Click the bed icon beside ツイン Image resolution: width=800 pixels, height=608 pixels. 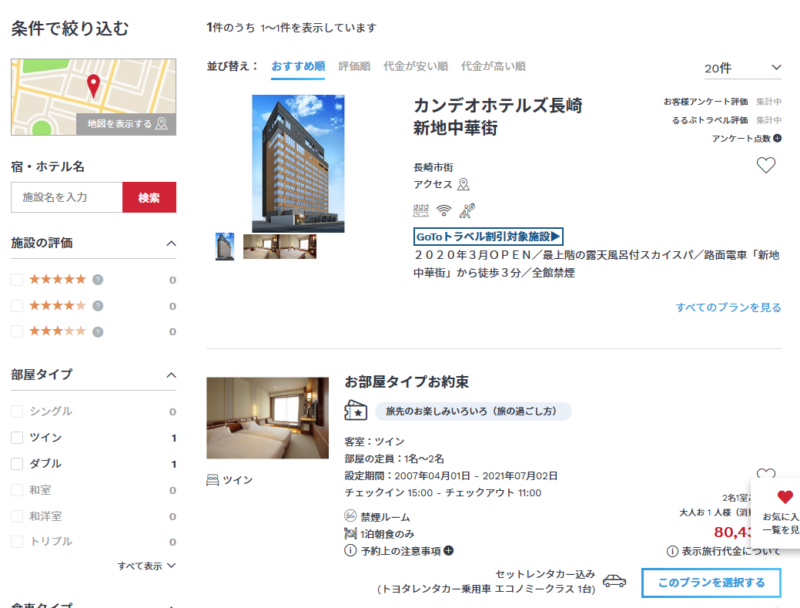tap(212, 480)
